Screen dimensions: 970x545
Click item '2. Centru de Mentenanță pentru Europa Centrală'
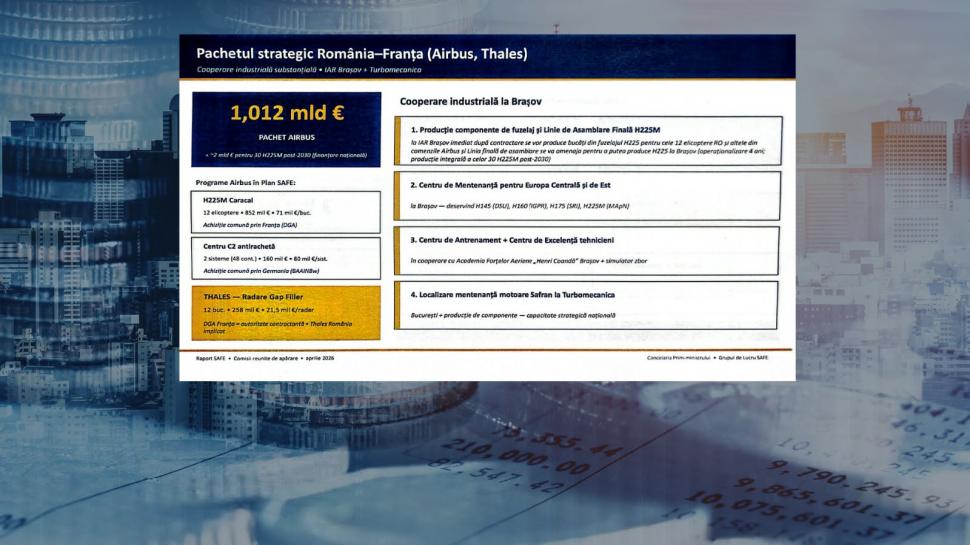tap(510, 185)
